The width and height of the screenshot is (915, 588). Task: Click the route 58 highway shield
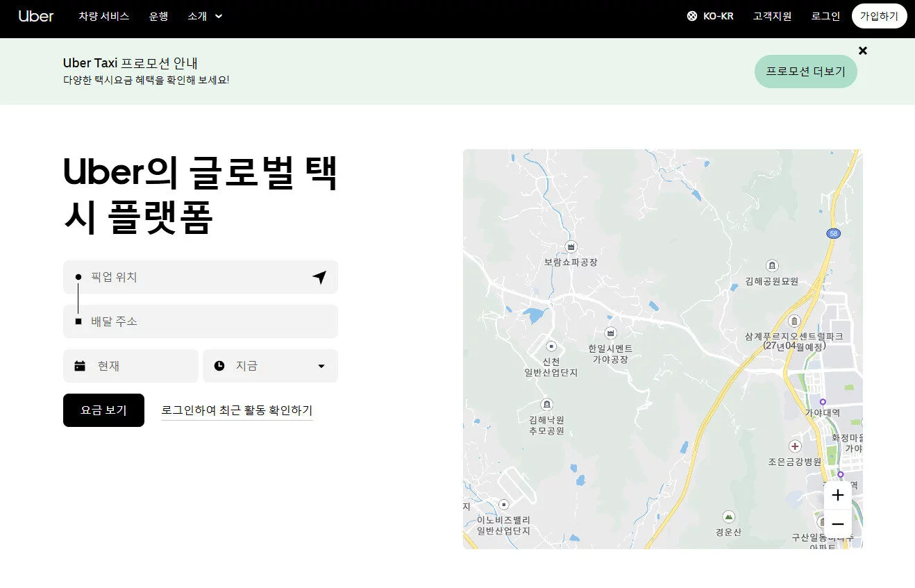[x=834, y=234]
